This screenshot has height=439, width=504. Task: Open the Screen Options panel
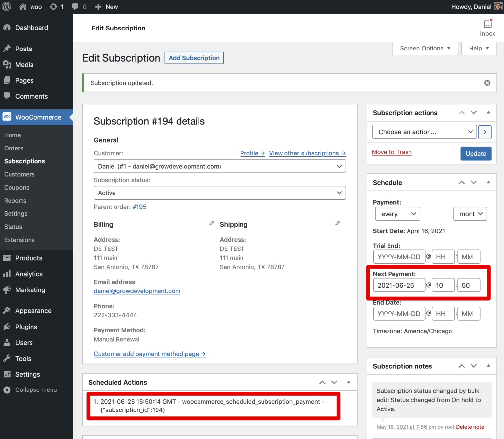[x=425, y=48]
